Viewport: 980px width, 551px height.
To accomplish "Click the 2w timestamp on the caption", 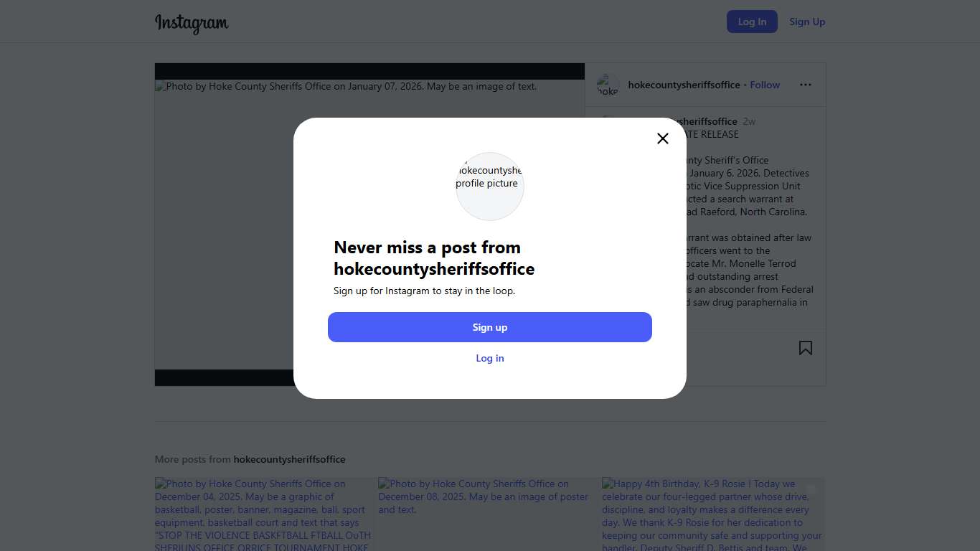I will pos(749,121).
